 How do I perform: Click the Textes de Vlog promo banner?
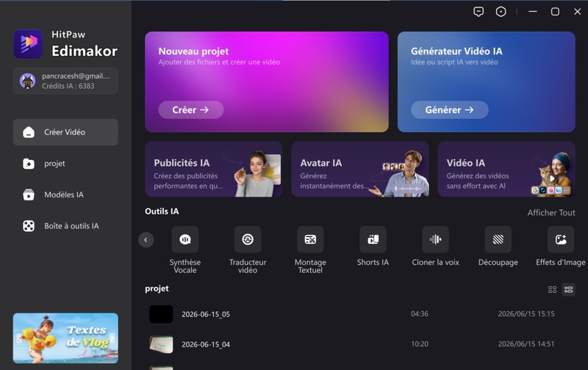65,338
